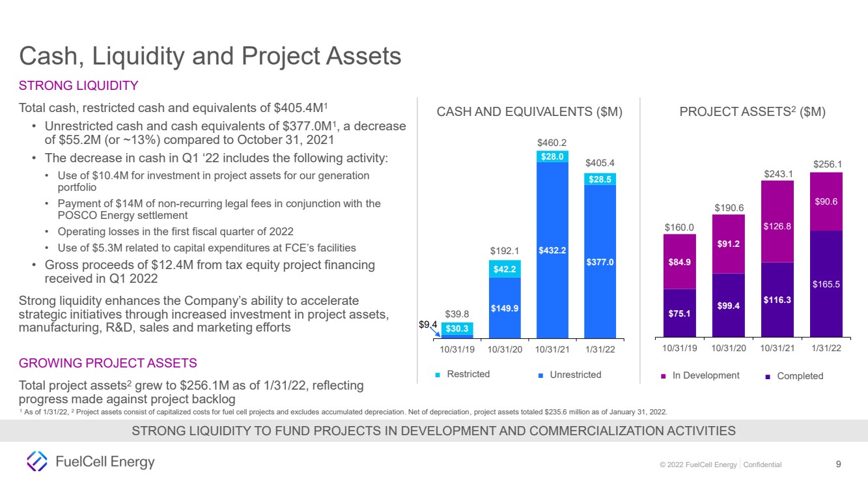Click the 'Strong liquidity enhances the Company’s ability' paragraph
This screenshot has width=868, height=488.
click(x=204, y=313)
